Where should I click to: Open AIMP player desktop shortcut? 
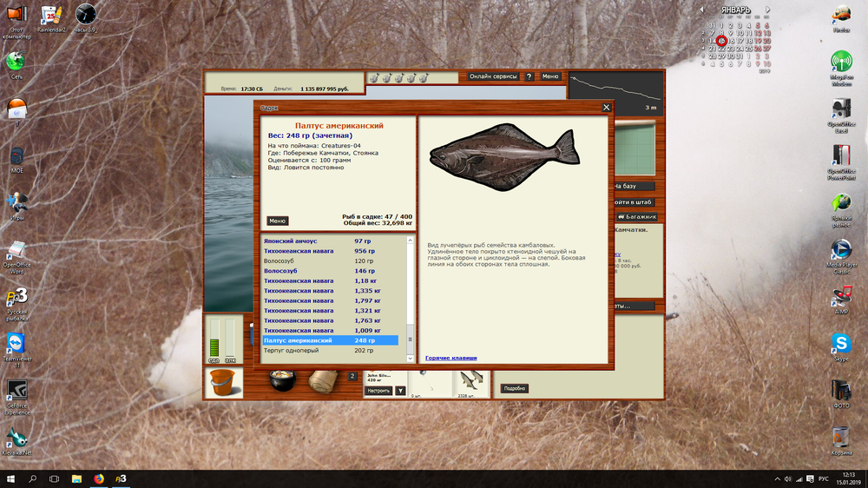coord(840,297)
